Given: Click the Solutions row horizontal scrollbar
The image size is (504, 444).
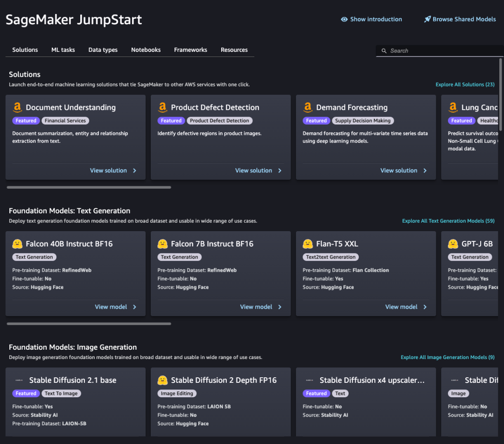Looking at the screenshot, I should tap(89, 187).
